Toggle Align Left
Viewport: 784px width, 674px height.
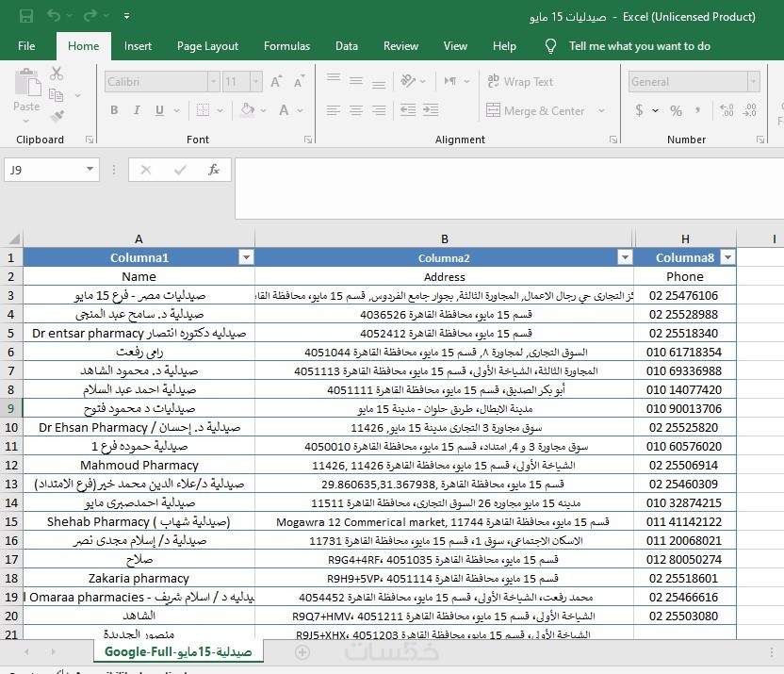click(334, 110)
